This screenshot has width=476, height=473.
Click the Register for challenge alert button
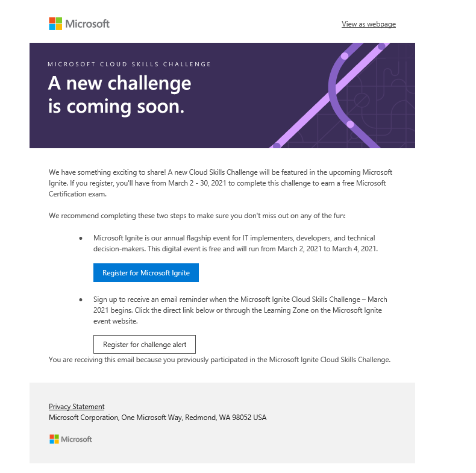[145, 344]
